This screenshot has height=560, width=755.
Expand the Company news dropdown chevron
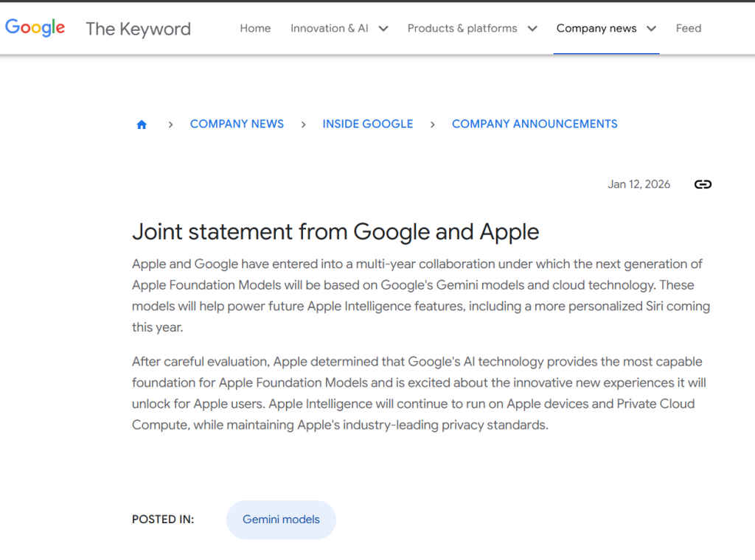651,29
